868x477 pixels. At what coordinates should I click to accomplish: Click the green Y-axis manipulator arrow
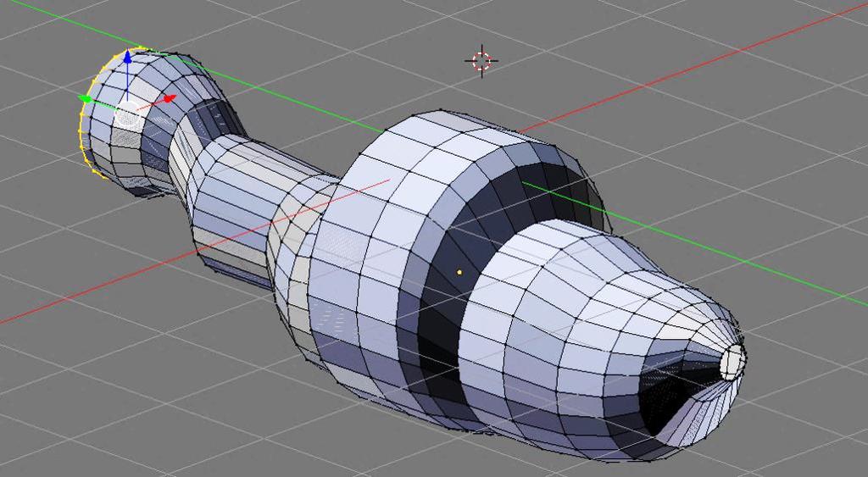[x=86, y=99]
